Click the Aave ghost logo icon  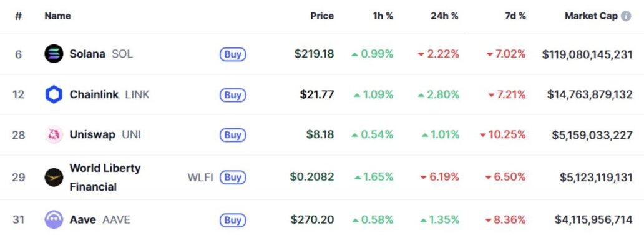tap(54, 219)
